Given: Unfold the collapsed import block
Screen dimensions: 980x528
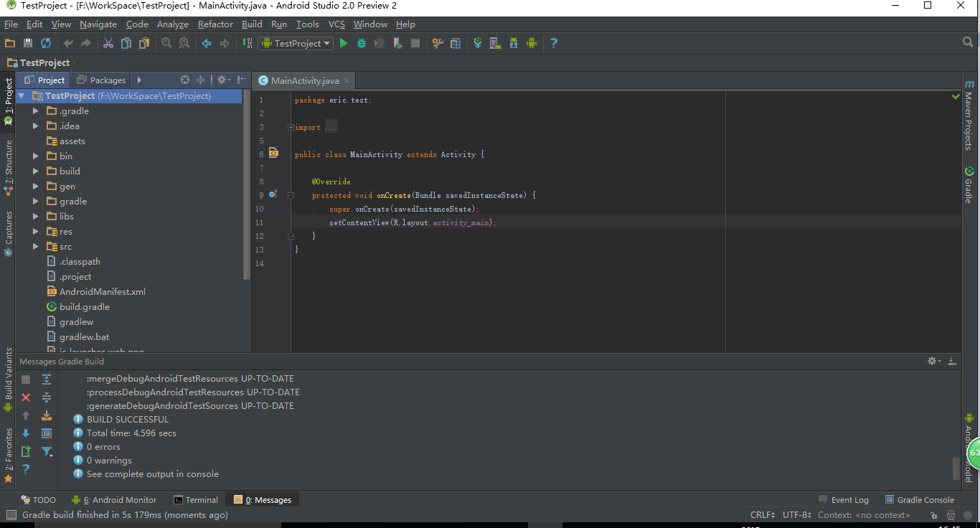Looking at the screenshot, I should (x=291, y=127).
